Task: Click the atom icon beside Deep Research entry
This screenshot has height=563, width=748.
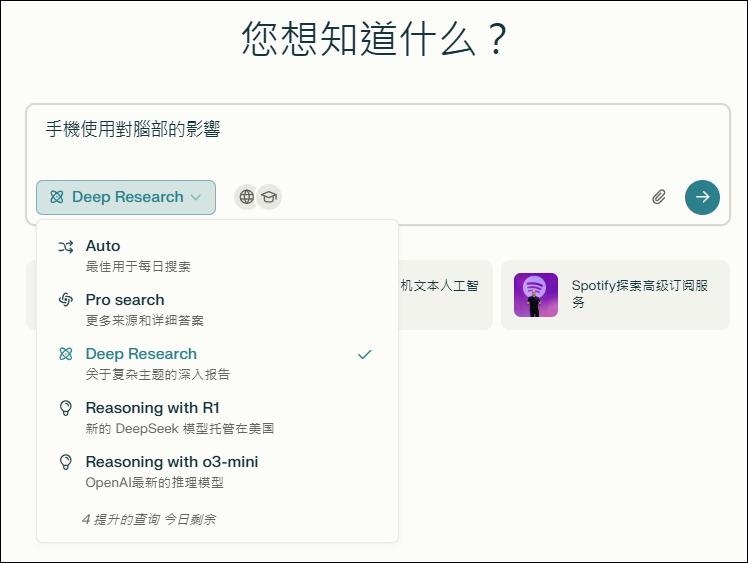Action: pyautogui.click(x=66, y=354)
